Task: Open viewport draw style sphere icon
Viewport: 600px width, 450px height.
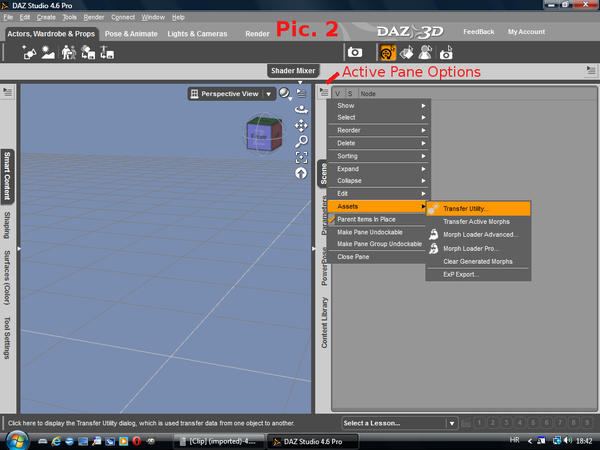Action: click(x=284, y=93)
